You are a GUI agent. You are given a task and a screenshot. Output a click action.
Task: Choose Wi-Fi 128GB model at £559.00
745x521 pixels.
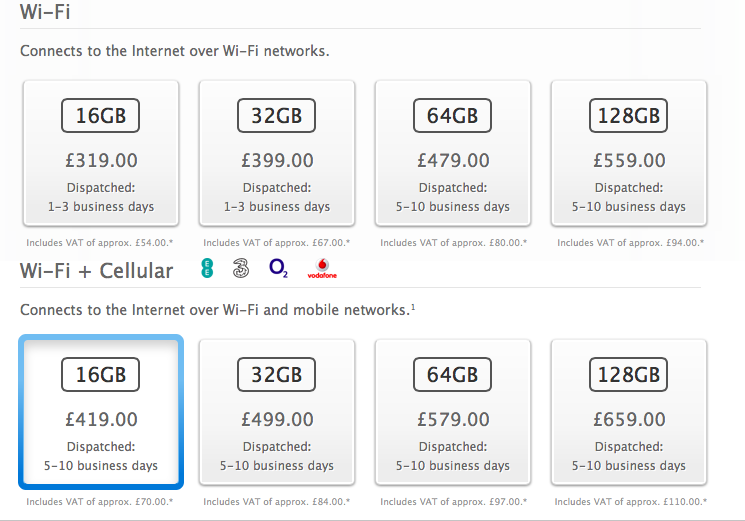629,153
